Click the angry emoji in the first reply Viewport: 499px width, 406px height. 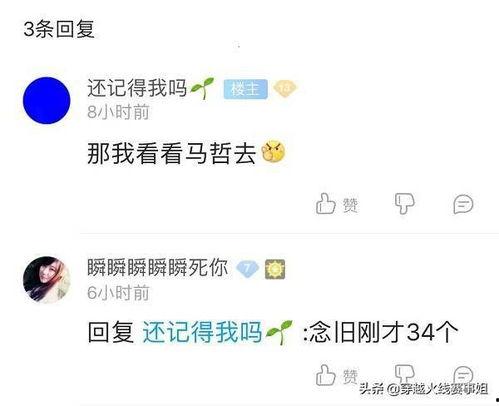coord(273,152)
